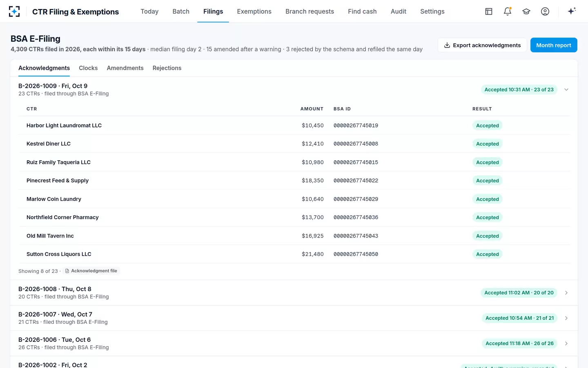Expand the B-2026-1007 batch chevron

coord(566,318)
